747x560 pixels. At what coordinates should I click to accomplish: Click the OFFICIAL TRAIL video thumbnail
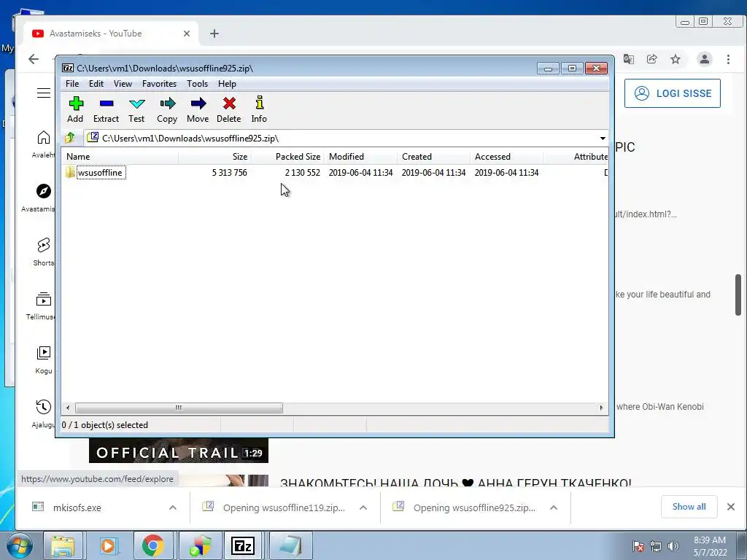179,450
